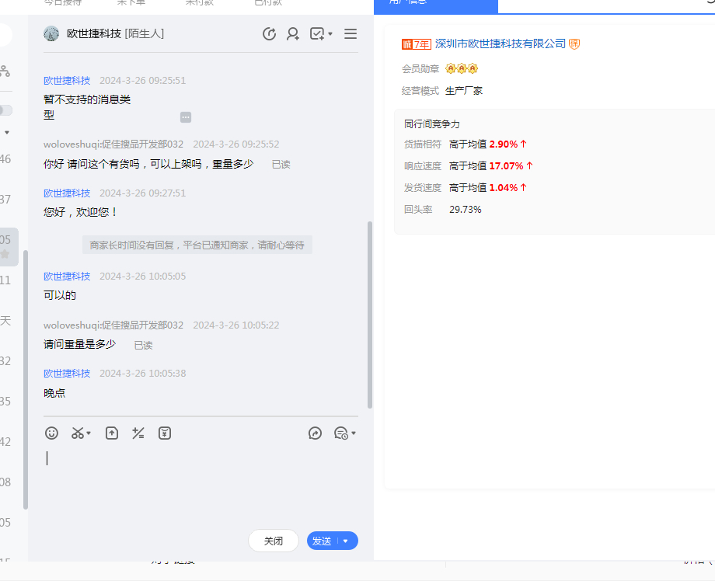Screen dimensions: 715x588
Task: Click the file upload icon
Action: [x=112, y=433]
